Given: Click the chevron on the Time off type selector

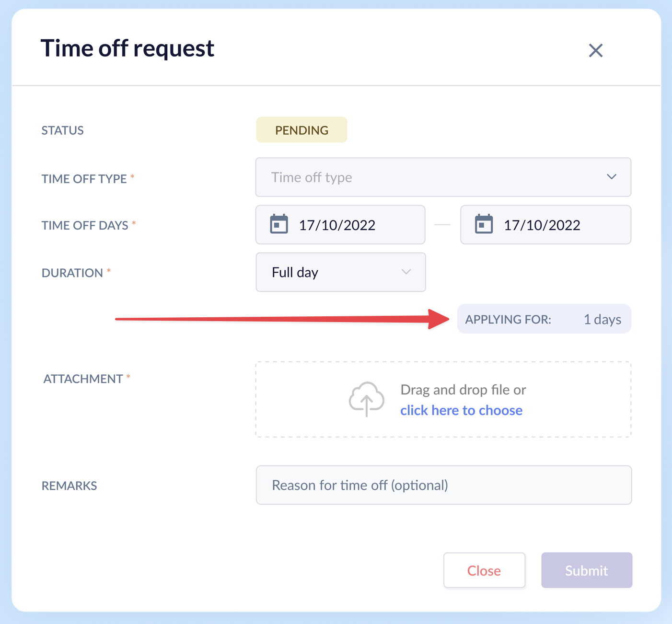Looking at the screenshot, I should 612,177.
